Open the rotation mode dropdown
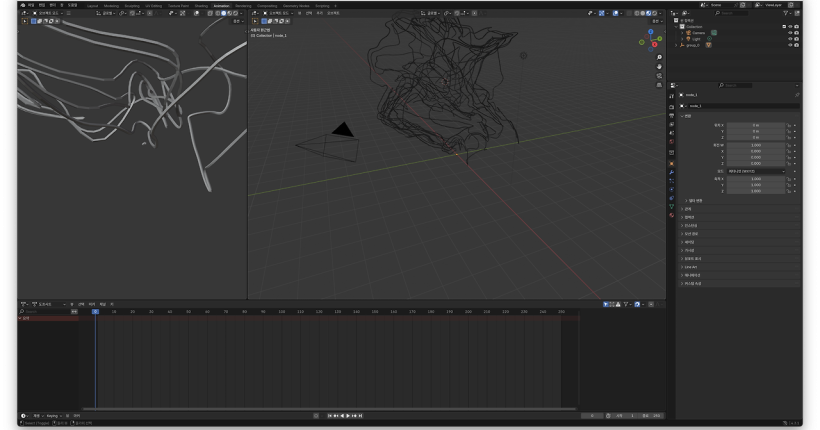This screenshot has width=820, height=430. (x=756, y=171)
